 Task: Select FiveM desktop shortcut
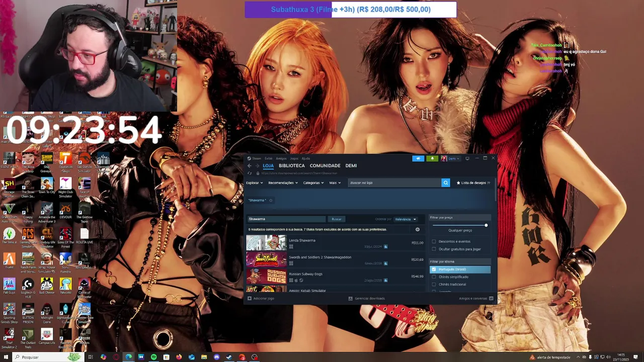pos(9,261)
